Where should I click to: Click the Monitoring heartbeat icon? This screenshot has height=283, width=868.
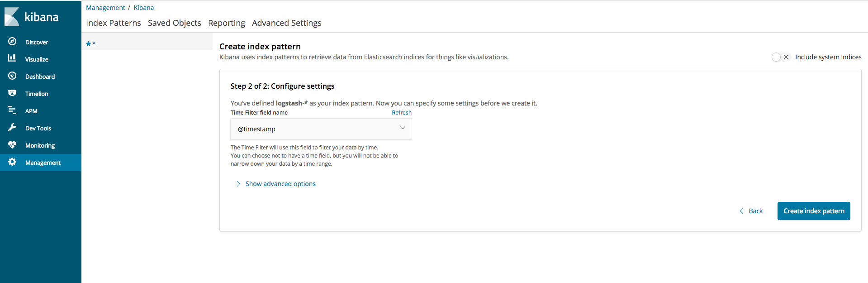click(x=12, y=145)
